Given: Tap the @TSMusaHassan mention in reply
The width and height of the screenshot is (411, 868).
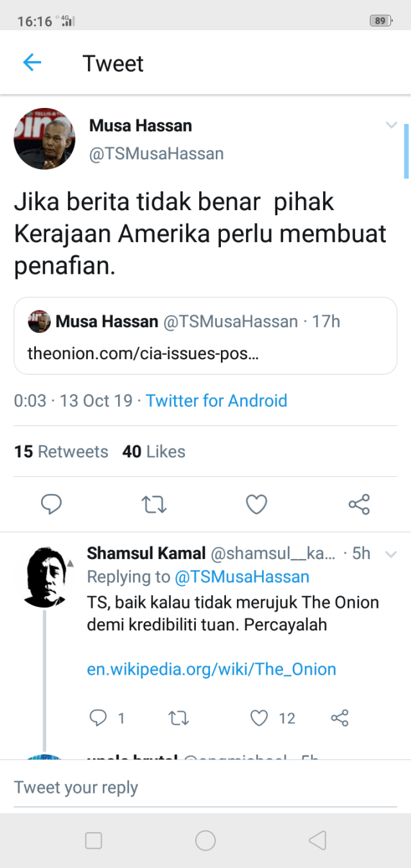Looking at the screenshot, I should pos(241,577).
